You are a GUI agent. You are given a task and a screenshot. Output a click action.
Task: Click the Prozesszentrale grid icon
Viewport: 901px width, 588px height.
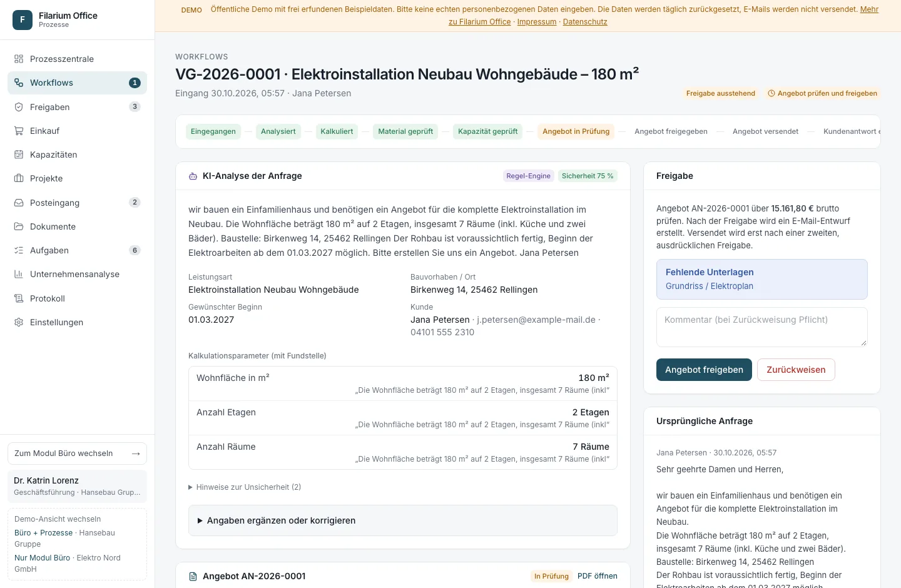19,59
